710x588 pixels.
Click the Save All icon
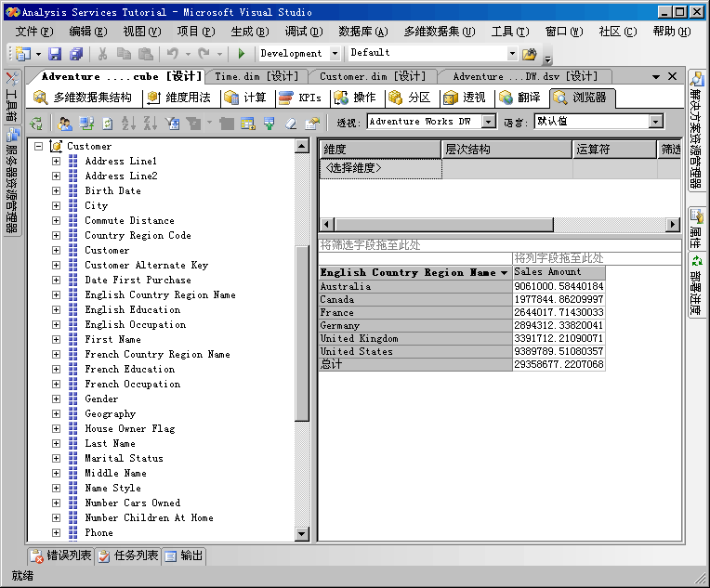pos(75,54)
